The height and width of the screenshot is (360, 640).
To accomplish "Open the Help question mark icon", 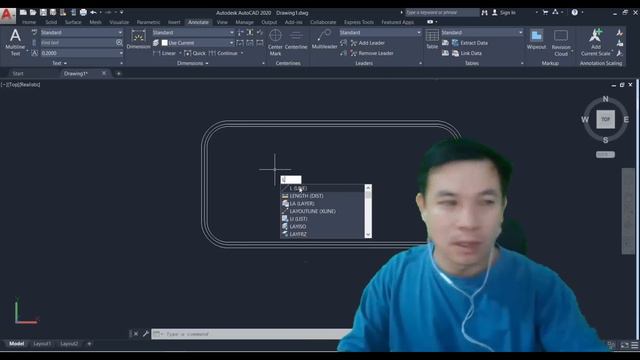I will point(575,13).
